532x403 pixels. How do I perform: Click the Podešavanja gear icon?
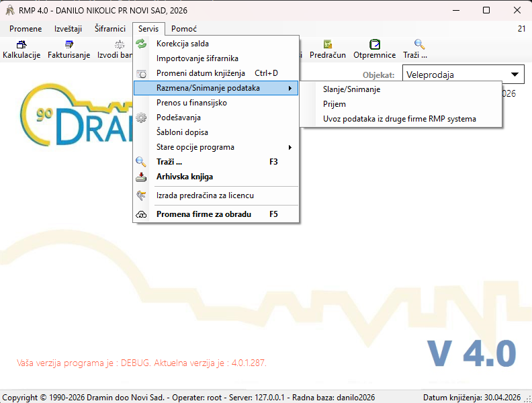tap(141, 118)
